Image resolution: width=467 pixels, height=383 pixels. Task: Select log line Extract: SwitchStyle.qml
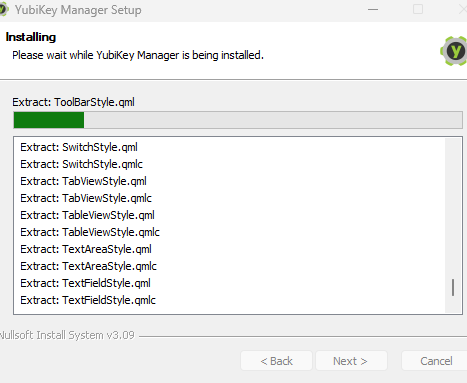click(x=79, y=147)
